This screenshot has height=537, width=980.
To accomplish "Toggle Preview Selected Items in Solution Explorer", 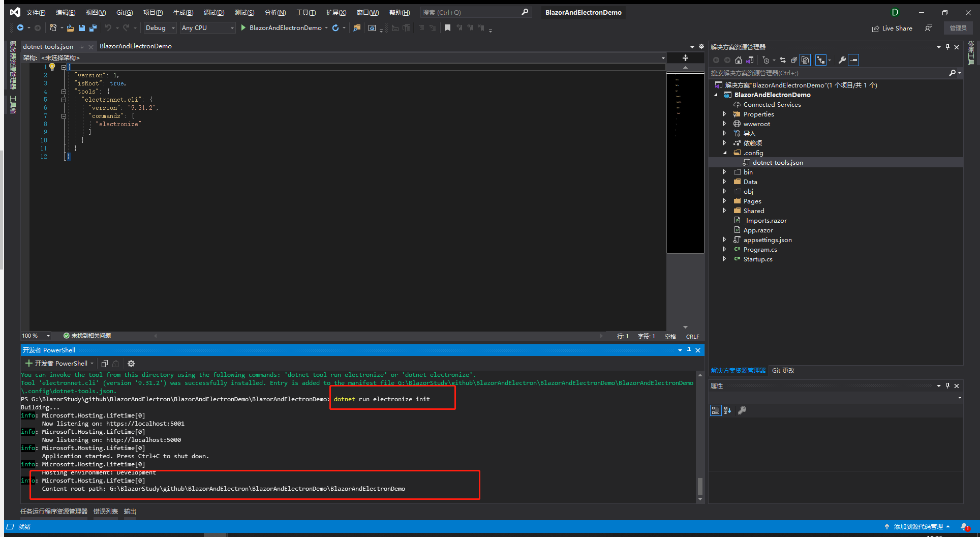I will click(805, 60).
